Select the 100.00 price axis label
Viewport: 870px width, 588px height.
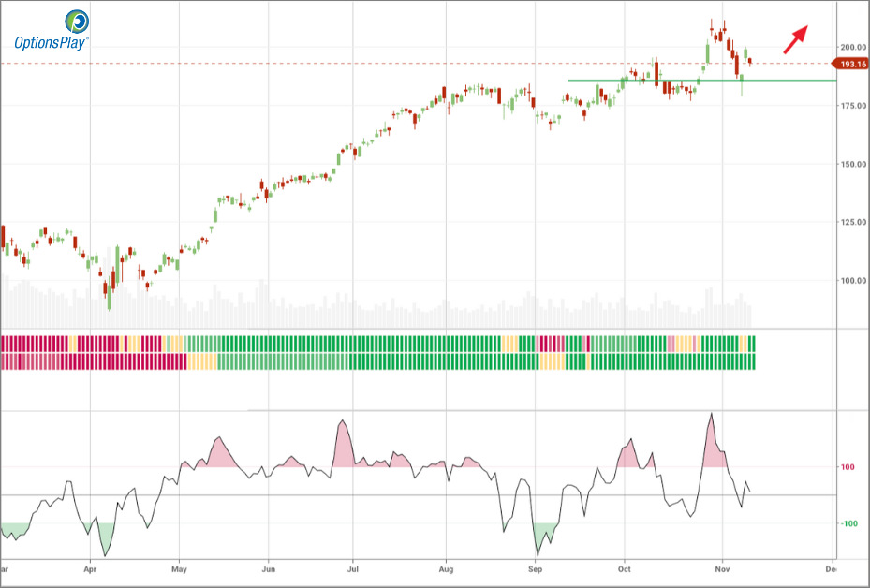pyautogui.click(x=852, y=281)
